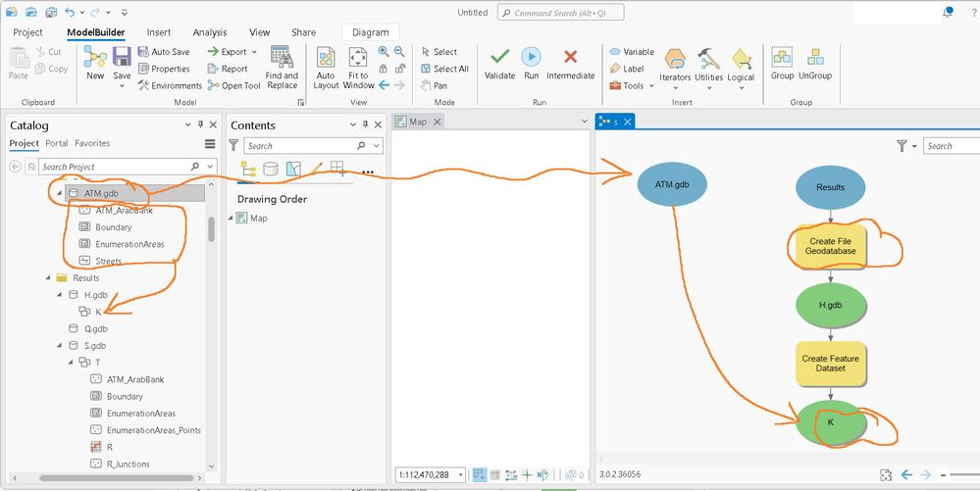Activate the Pan mode
Viewport: 980px width, 491px height.
[x=434, y=85]
